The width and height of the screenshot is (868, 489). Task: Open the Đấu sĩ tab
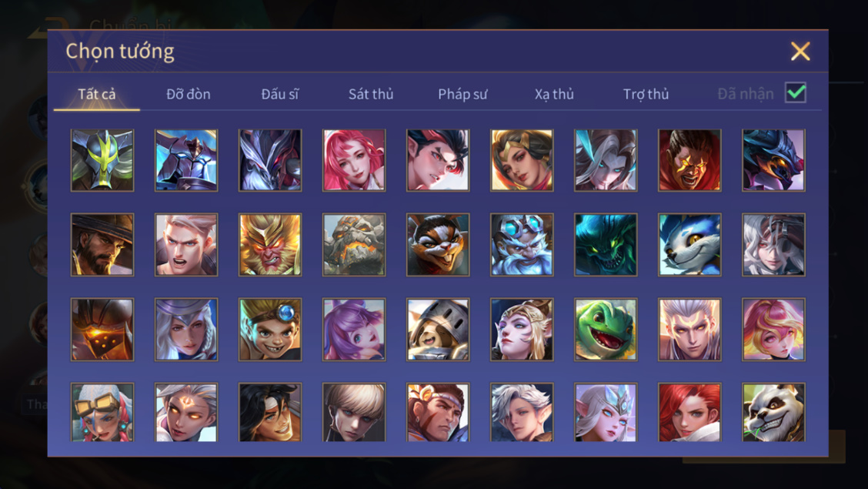point(279,94)
